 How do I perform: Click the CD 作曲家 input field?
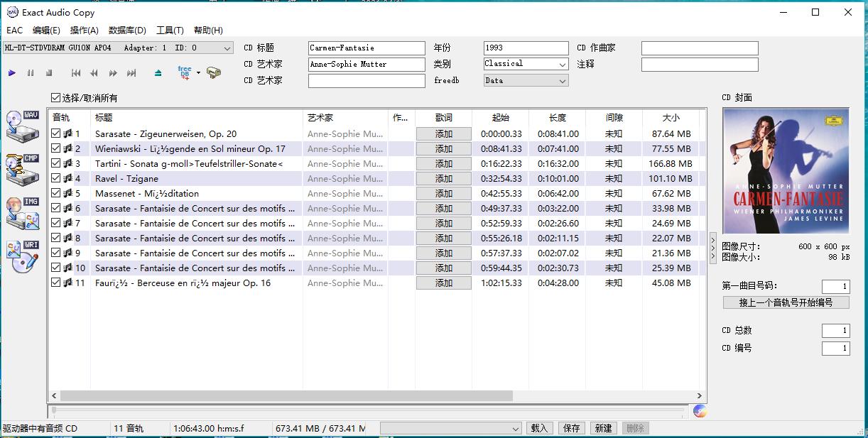[x=700, y=48]
